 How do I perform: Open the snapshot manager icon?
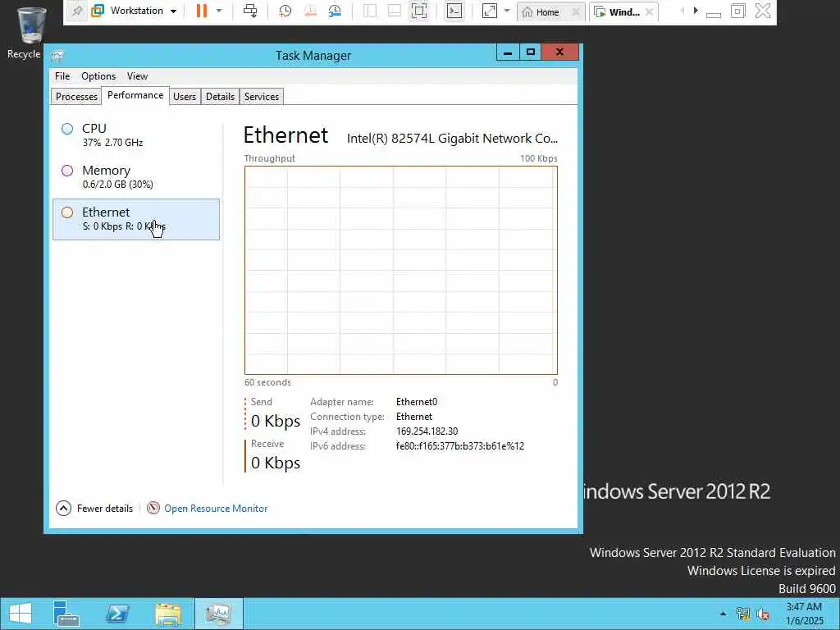click(x=335, y=11)
